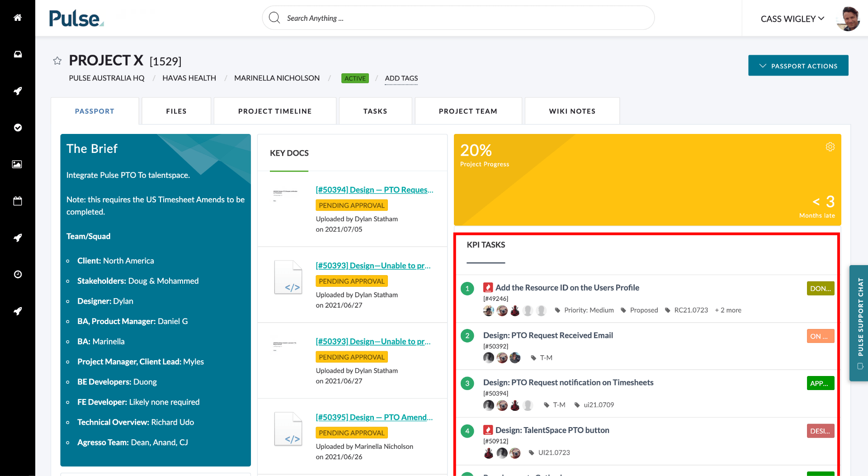Switch to the Files tab
The height and width of the screenshot is (476, 868).
point(176,111)
